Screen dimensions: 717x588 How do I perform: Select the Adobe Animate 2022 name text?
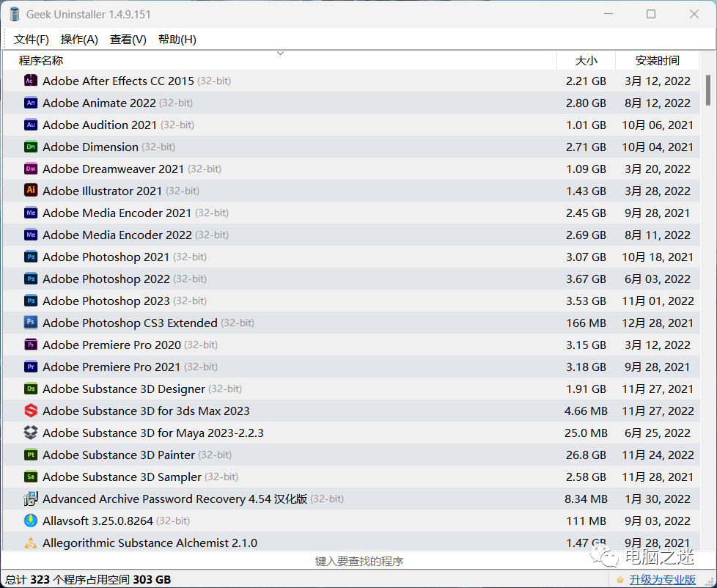pyautogui.click(x=99, y=103)
